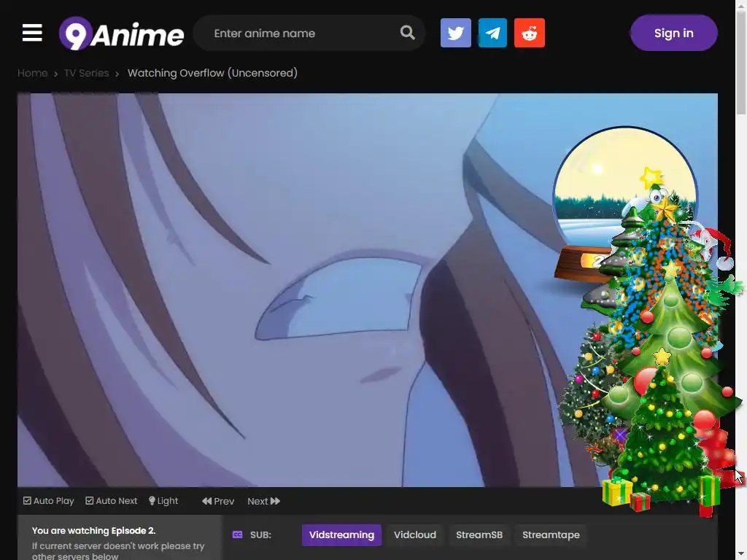Viewport: 747px width, 560px height.
Task: Open the Twitter share button
Action: (455, 33)
